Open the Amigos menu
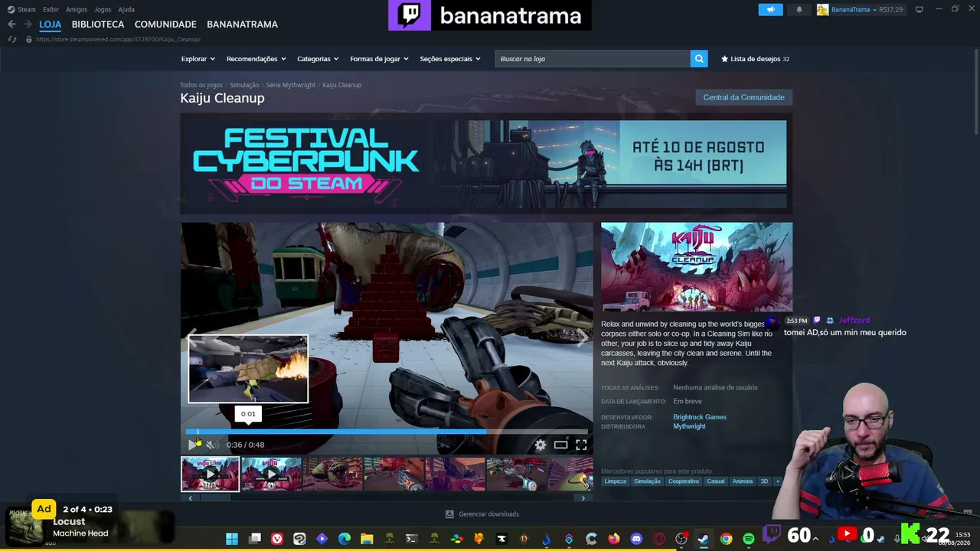 click(x=77, y=9)
